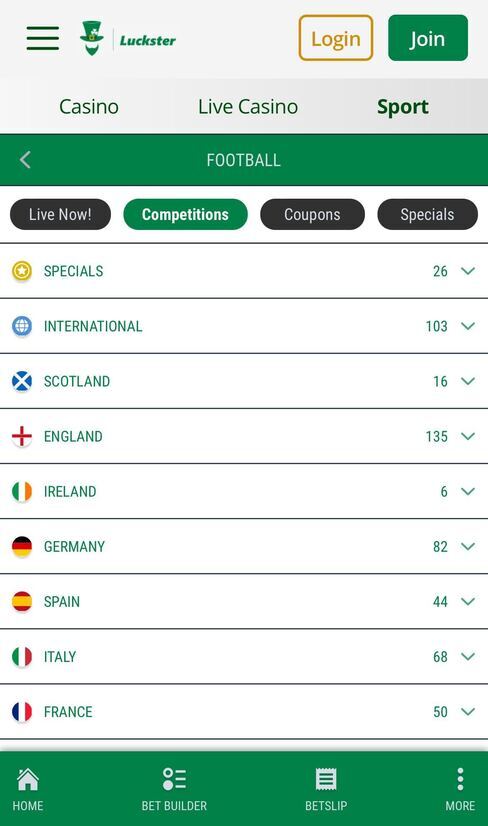Viewport: 488px width, 826px height.
Task: Expand the France chevron arrow
Action: [x=468, y=712]
